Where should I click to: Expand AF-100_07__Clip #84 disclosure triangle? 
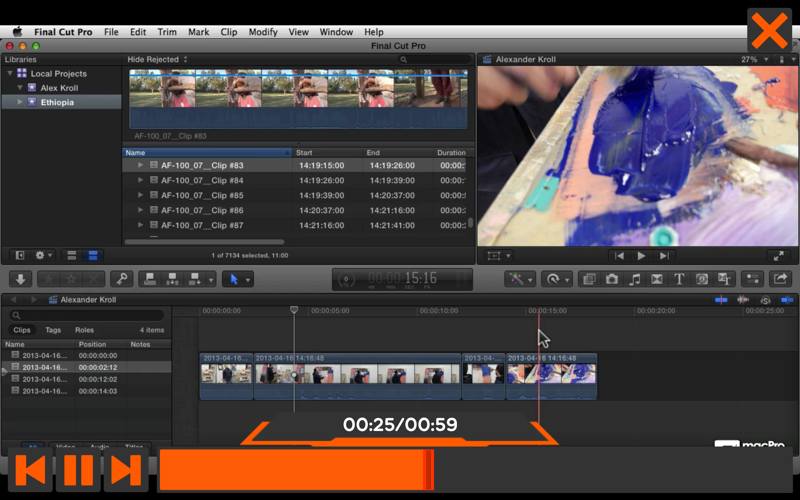pos(140,180)
